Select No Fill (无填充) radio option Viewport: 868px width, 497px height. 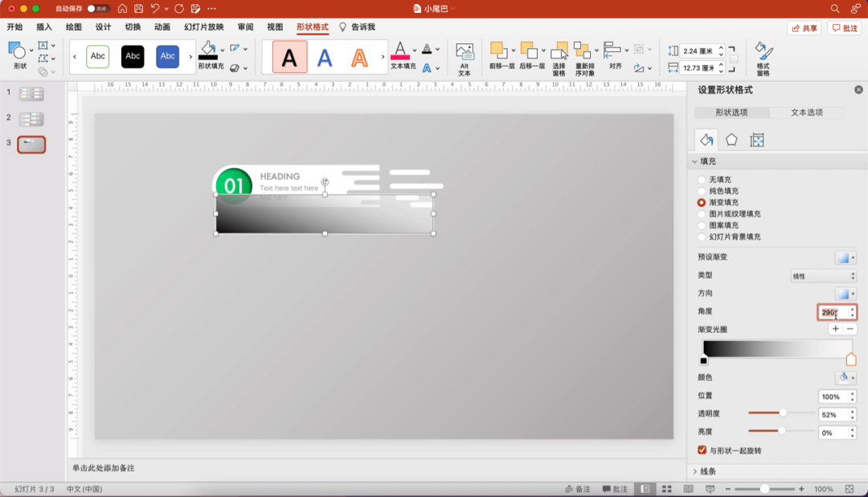pos(702,179)
